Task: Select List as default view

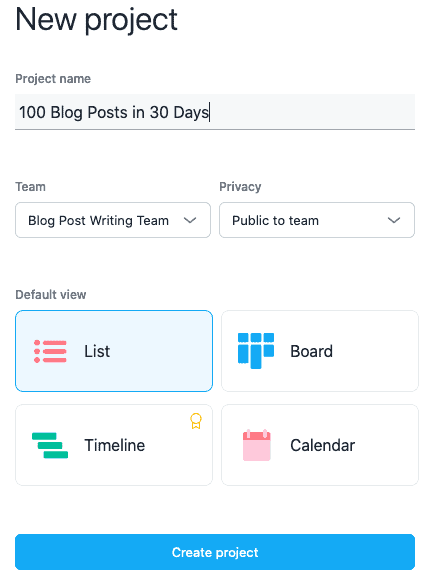Action: click(x=114, y=351)
